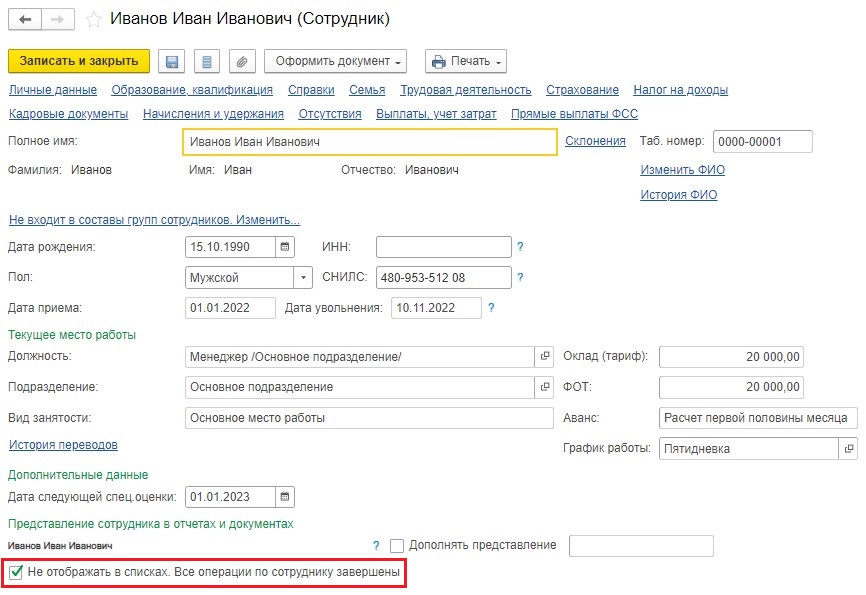
Task: Open Кадровые документы section
Action: (68, 114)
